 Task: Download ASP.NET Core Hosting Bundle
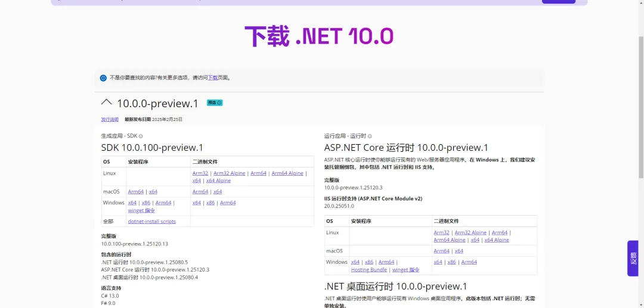pyautogui.click(x=369, y=270)
